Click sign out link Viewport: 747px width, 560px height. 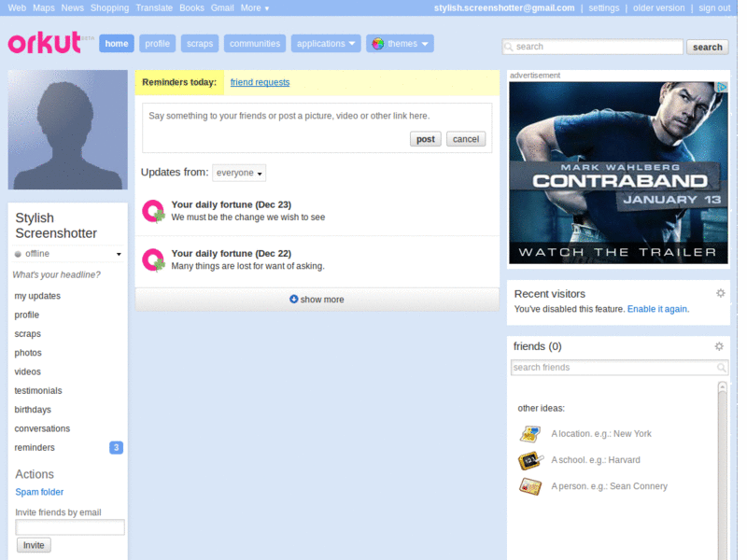(x=714, y=8)
